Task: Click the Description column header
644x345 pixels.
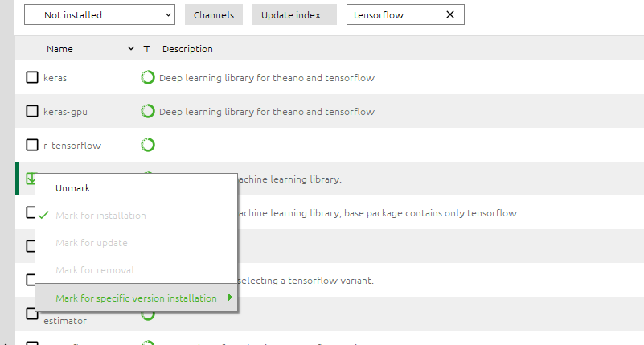Action: pyautogui.click(x=187, y=49)
